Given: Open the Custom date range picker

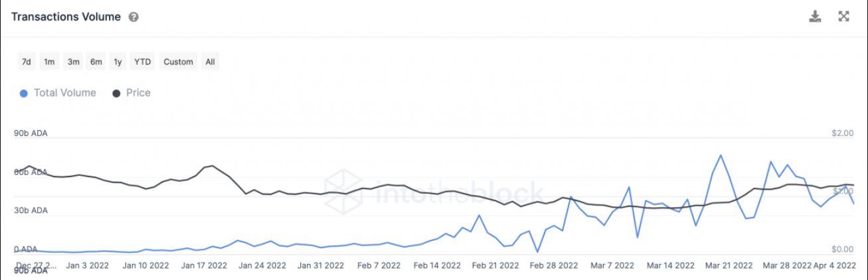Looking at the screenshot, I should tap(178, 62).
